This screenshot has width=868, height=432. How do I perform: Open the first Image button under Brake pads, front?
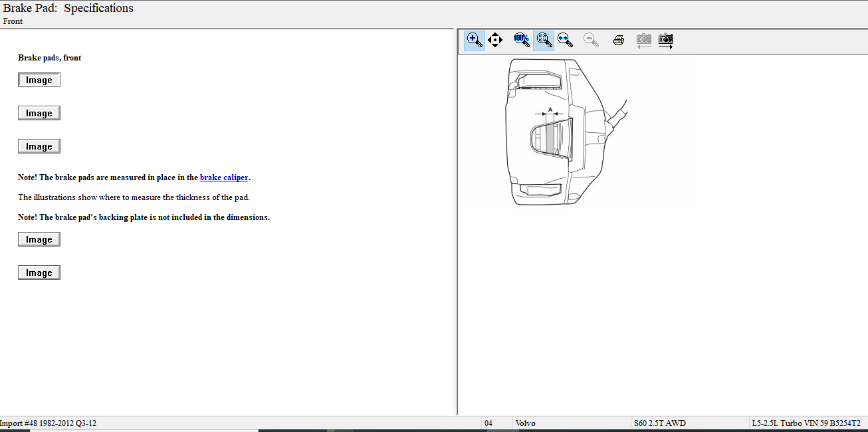click(39, 80)
